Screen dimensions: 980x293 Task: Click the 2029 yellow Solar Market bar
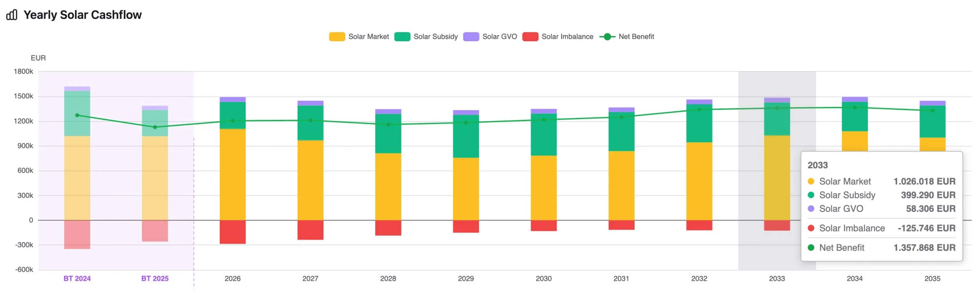(x=466, y=189)
